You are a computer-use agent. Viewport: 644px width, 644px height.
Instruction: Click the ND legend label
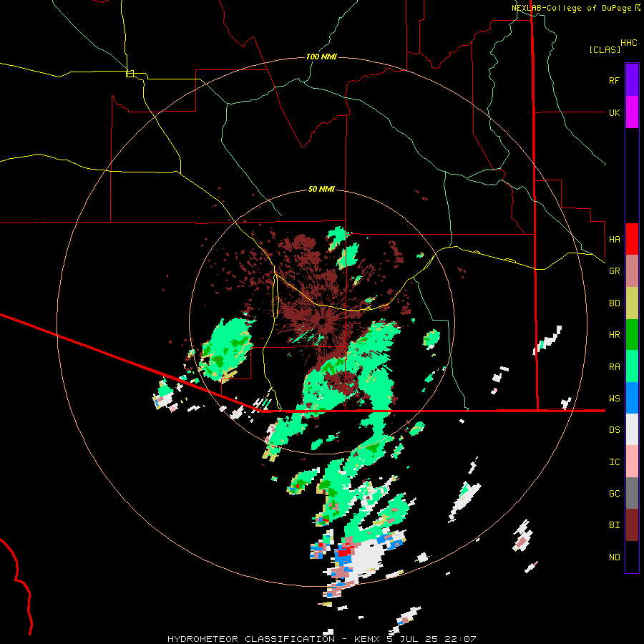point(614,557)
